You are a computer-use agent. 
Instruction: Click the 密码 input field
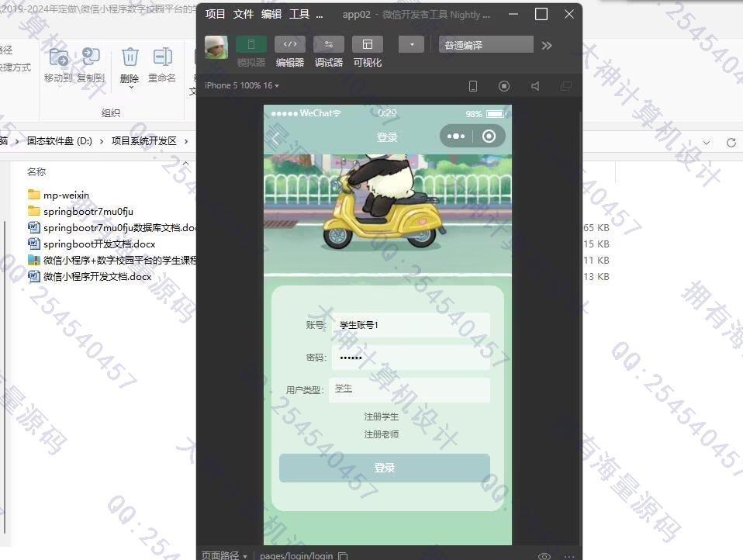click(410, 358)
